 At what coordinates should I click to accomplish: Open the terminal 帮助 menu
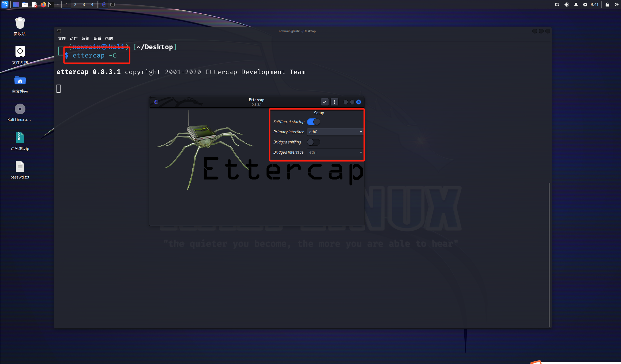(109, 39)
